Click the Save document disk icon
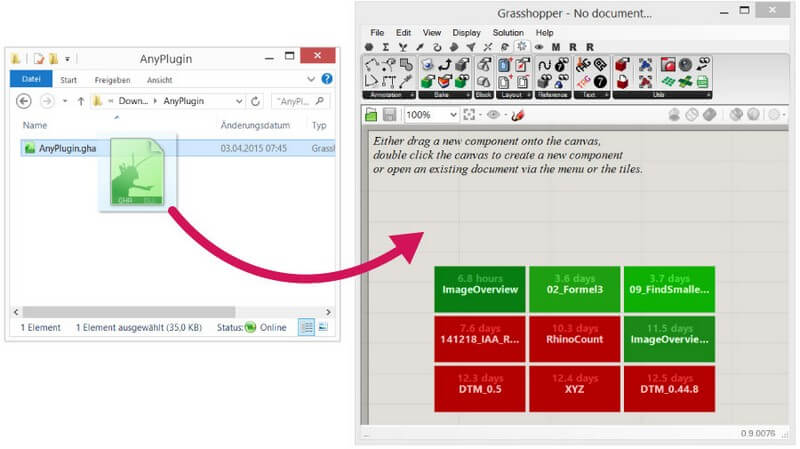This screenshot has height=449, width=800. point(389,115)
